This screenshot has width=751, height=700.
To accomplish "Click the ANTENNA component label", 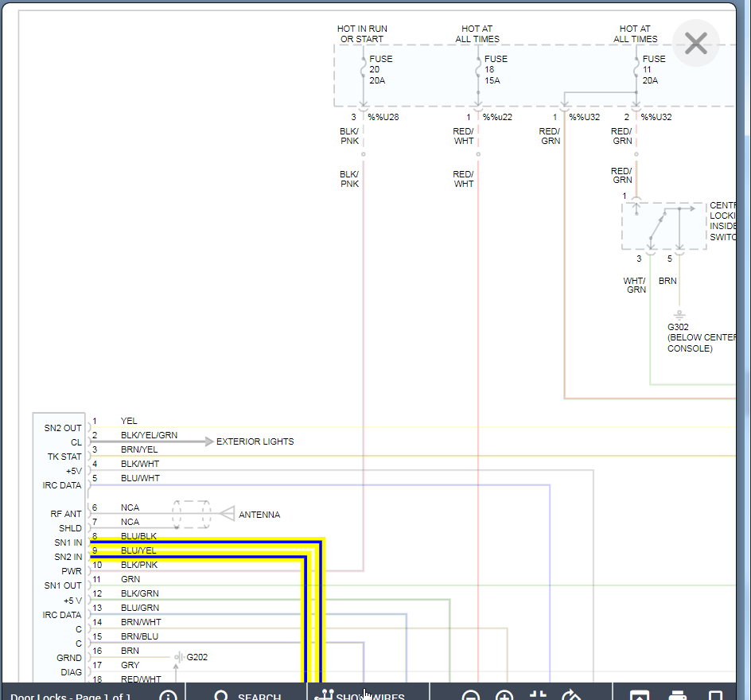I will tap(259, 515).
